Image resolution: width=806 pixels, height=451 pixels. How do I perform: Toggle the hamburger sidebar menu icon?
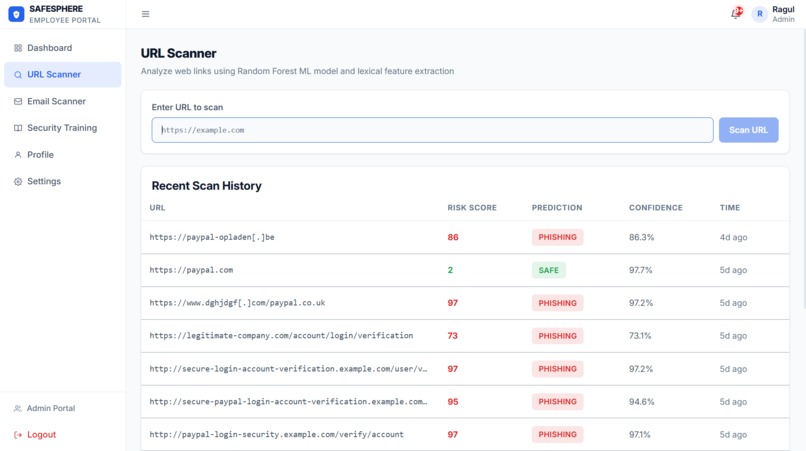(x=145, y=14)
